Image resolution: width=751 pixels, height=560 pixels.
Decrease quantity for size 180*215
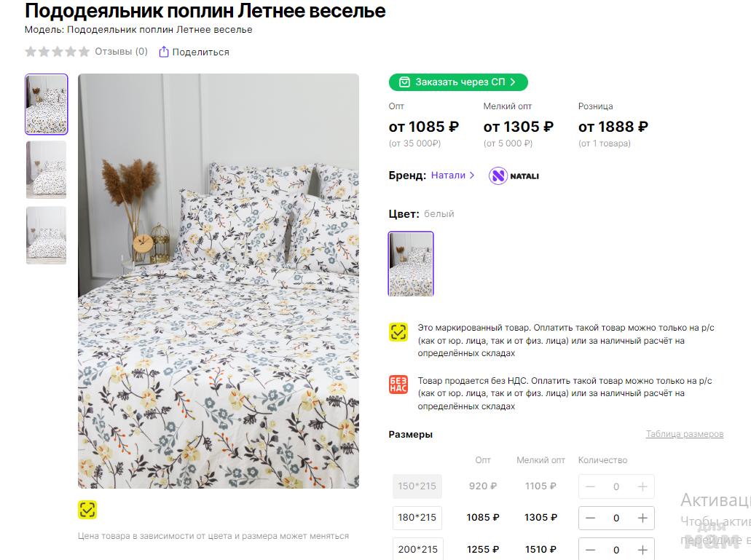(591, 518)
